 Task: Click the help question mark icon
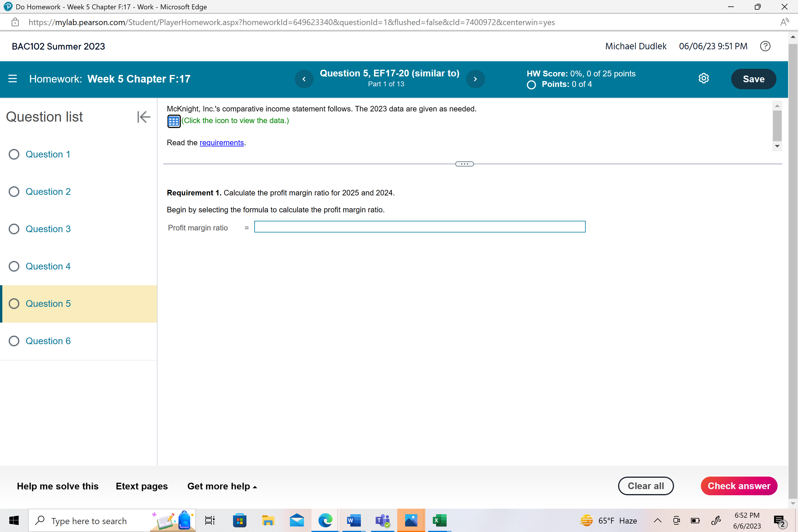(x=765, y=46)
